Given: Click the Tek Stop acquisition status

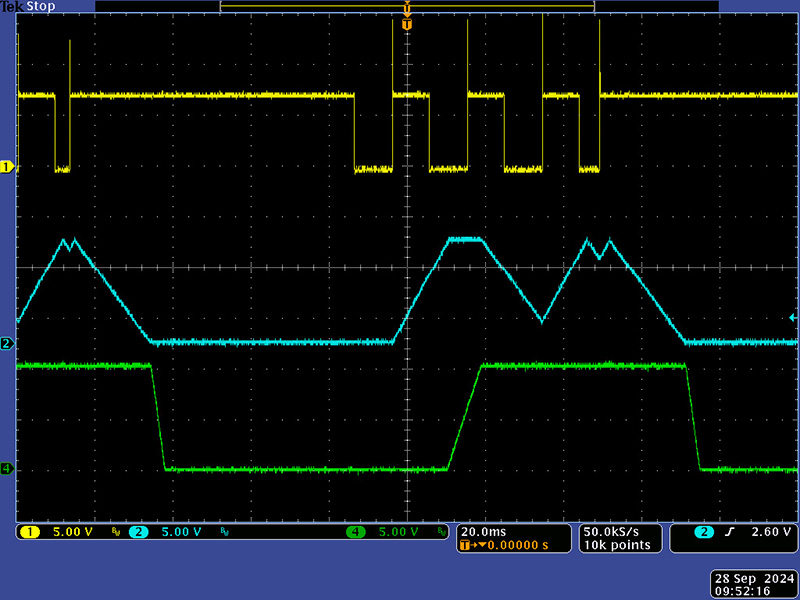Looking at the screenshot, I should 28,6.
